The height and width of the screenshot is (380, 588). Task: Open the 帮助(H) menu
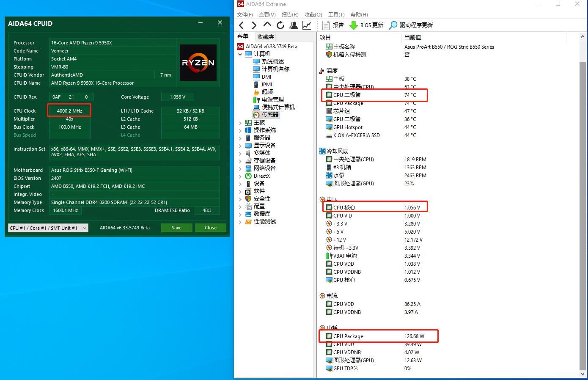[x=360, y=15]
